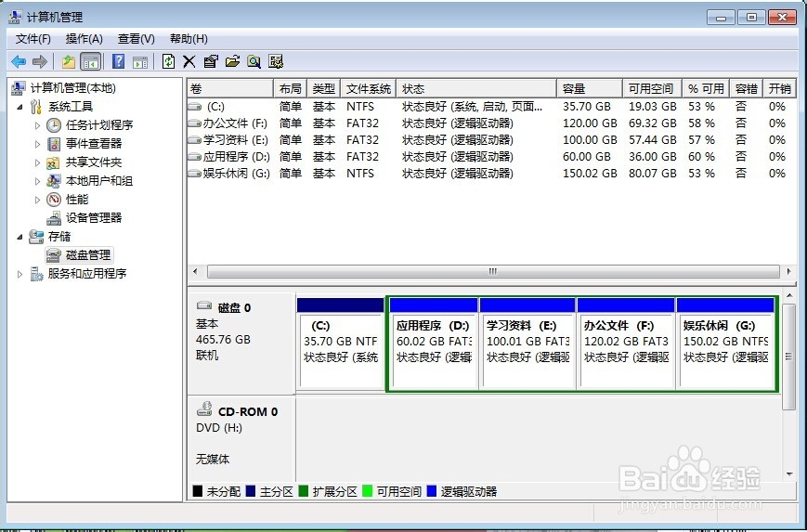Select the 办公文件 (F:) volume row
The image size is (807, 532).
click(x=491, y=123)
